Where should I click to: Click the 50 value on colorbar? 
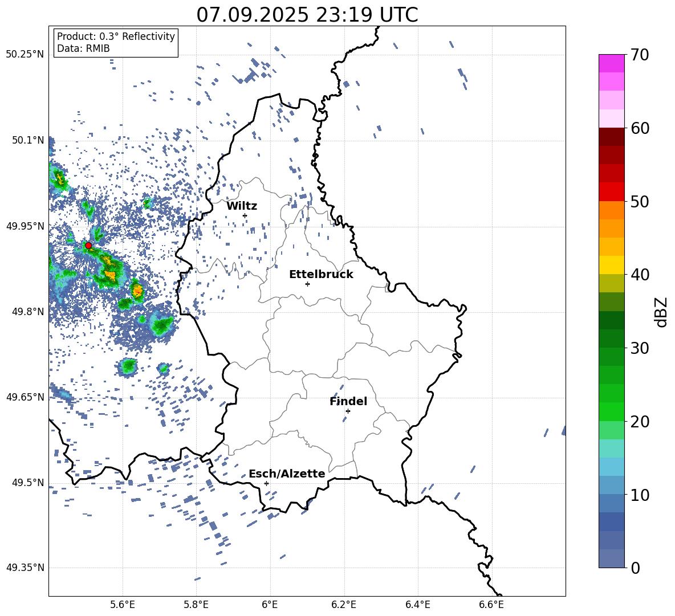640,201
